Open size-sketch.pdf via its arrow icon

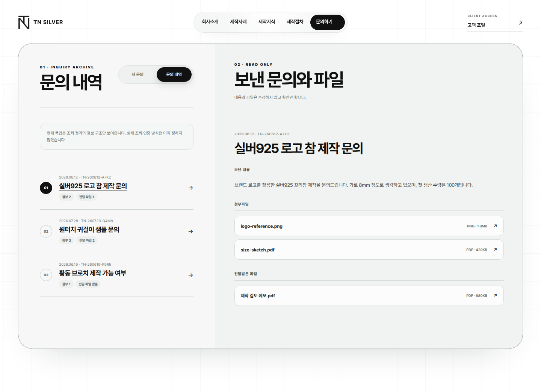[495, 250]
